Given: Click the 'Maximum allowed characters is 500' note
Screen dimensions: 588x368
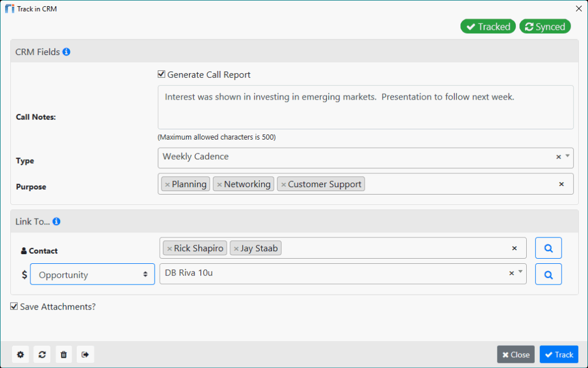Looking at the screenshot, I should click(217, 137).
